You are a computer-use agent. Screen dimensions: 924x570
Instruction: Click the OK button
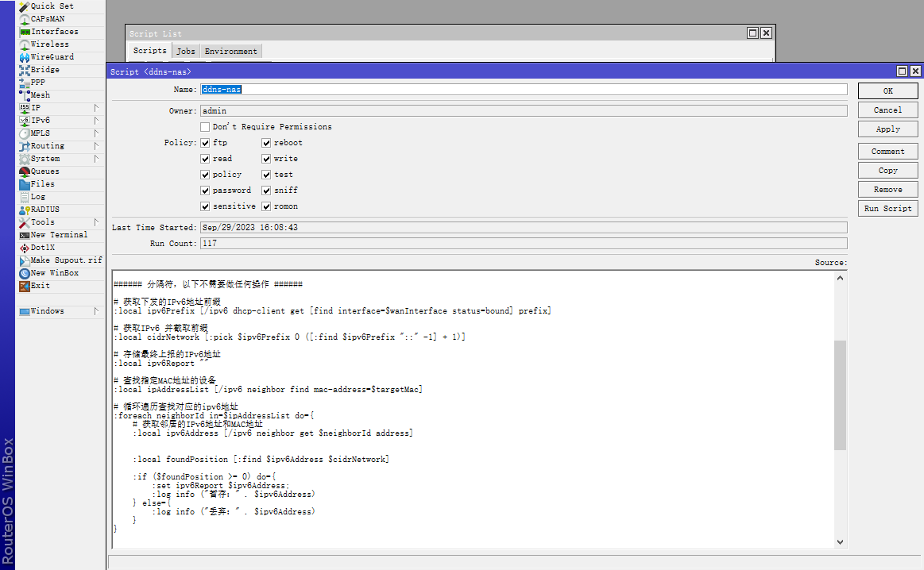pos(888,91)
